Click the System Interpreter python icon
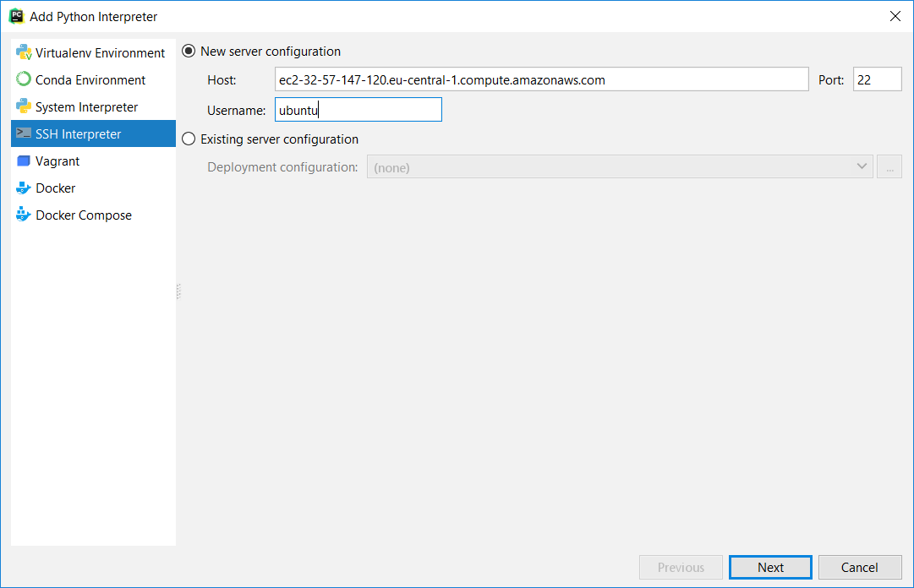The image size is (914, 588). point(24,106)
